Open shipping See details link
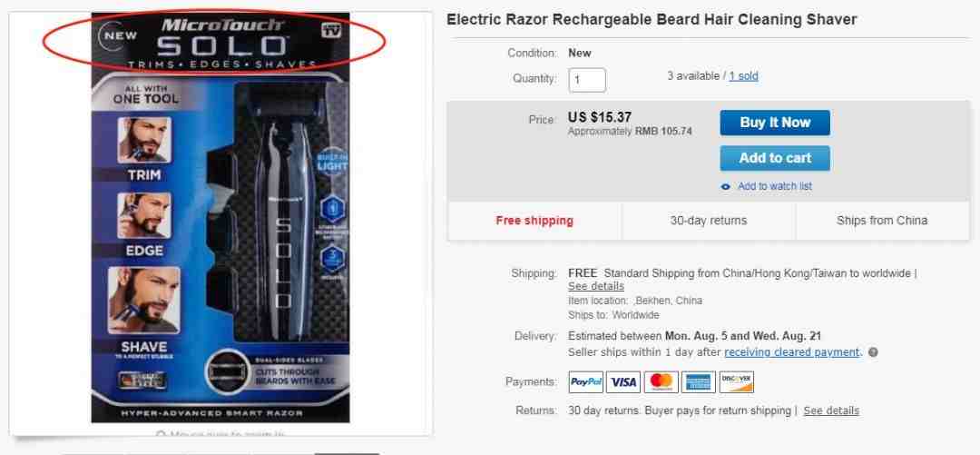980x455 pixels. click(x=595, y=286)
